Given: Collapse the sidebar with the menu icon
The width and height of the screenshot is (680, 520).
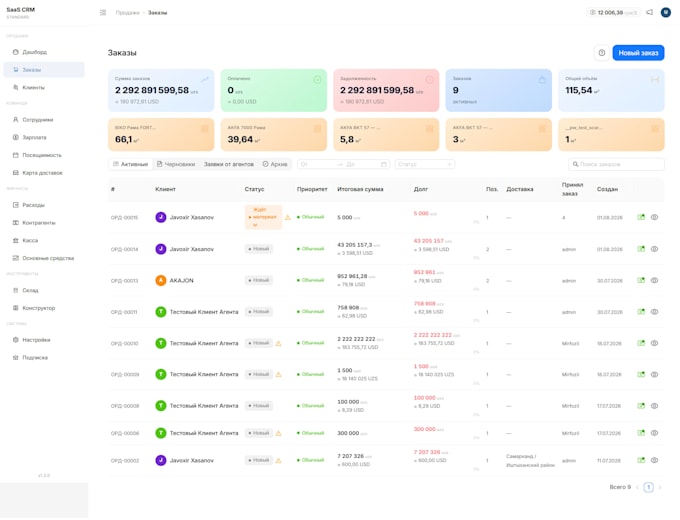Looking at the screenshot, I should point(103,13).
